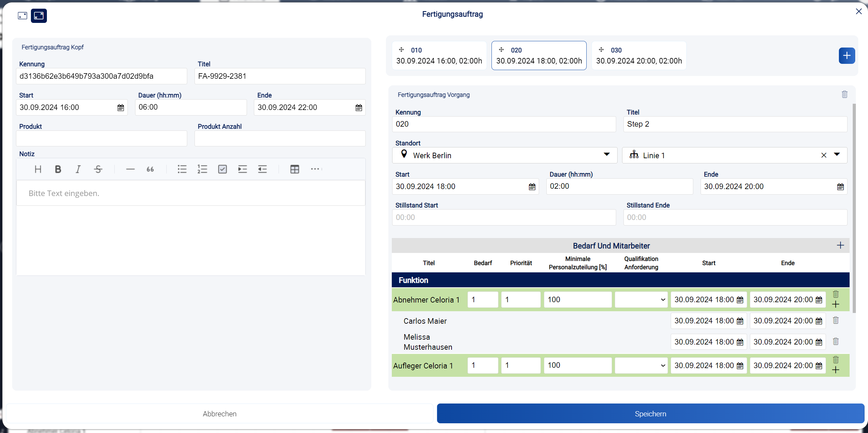Select operation tab 010

[x=439, y=56]
